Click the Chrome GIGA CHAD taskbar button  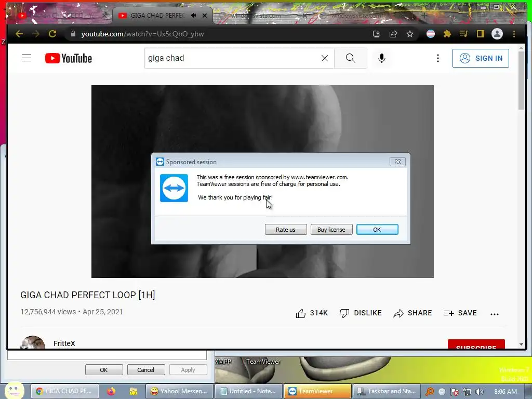[x=65, y=391]
